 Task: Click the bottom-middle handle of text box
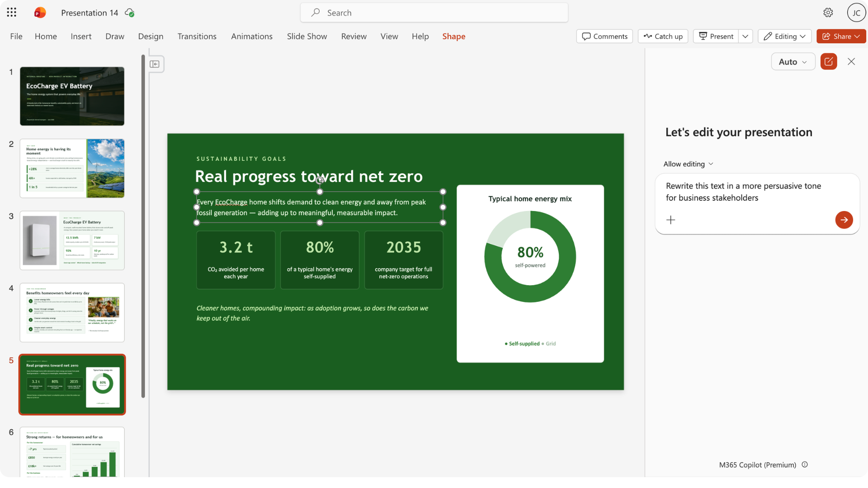click(320, 222)
